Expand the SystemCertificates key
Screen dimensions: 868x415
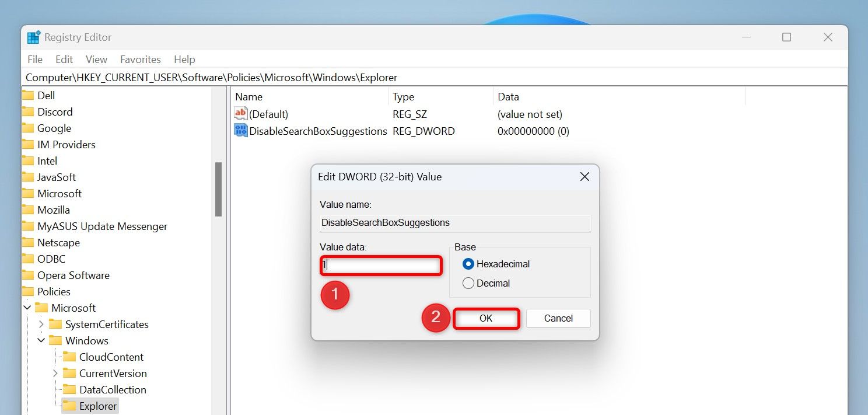[41, 324]
